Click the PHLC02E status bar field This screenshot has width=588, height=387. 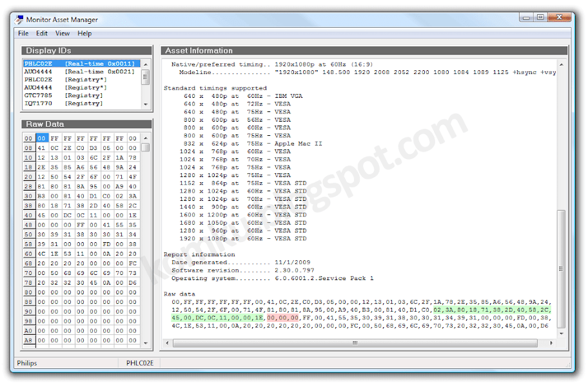[x=140, y=363]
